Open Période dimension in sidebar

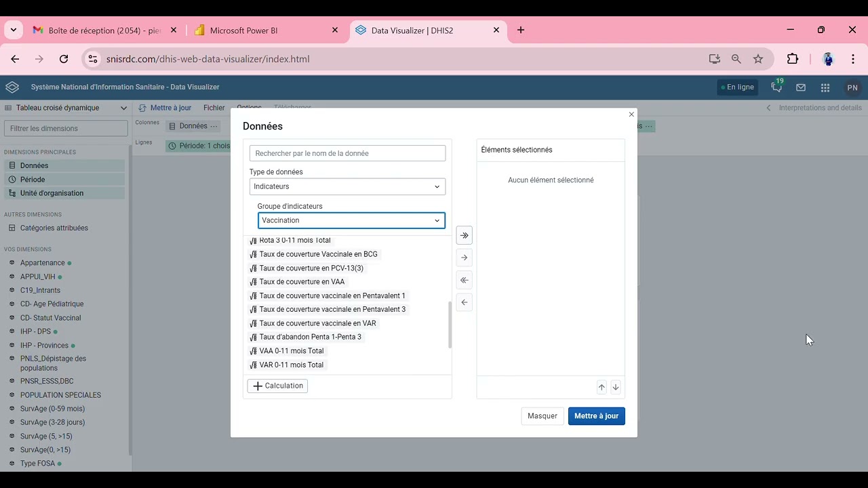click(64, 180)
